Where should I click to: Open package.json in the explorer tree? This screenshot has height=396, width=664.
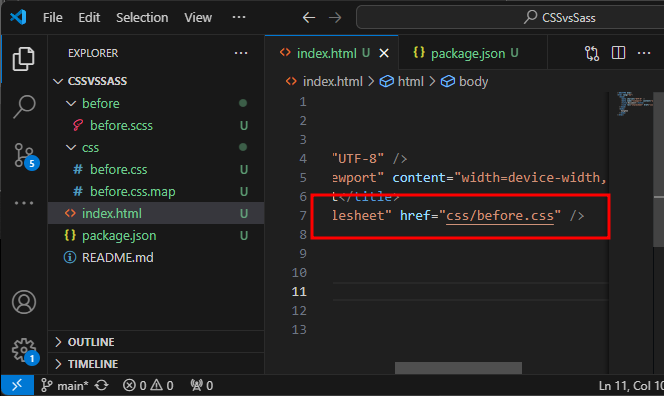coord(156,235)
